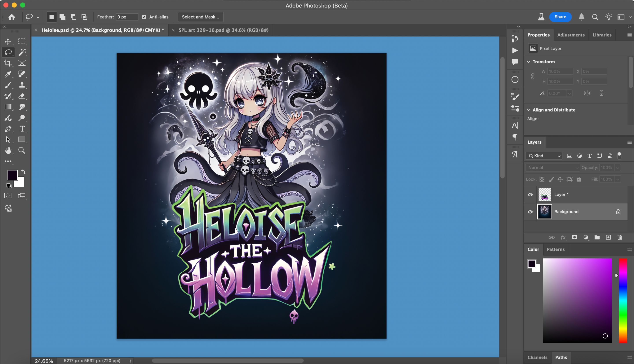Click inside the color picker field
The width and height of the screenshot is (634, 364).
coord(577,300)
